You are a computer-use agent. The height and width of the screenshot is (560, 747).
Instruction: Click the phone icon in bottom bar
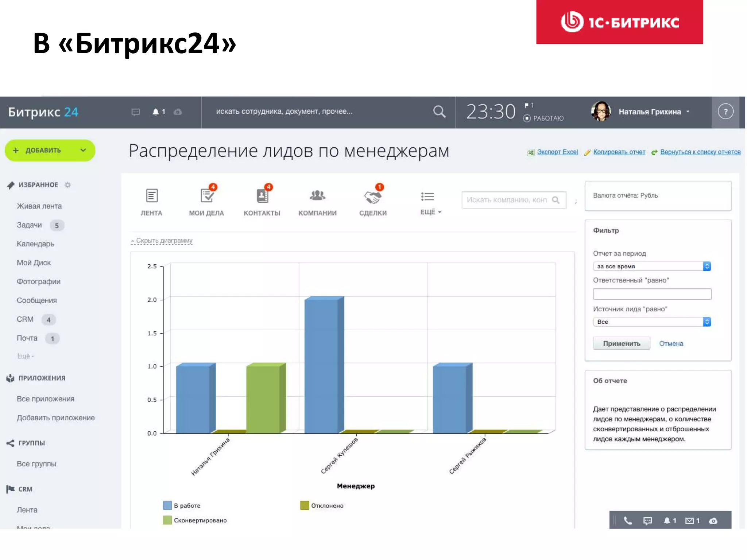tap(627, 521)
